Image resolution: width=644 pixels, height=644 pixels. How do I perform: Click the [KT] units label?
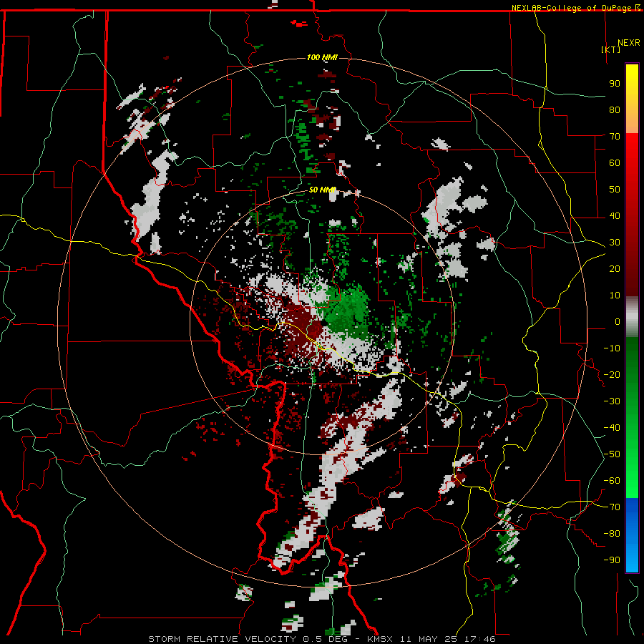611,49
